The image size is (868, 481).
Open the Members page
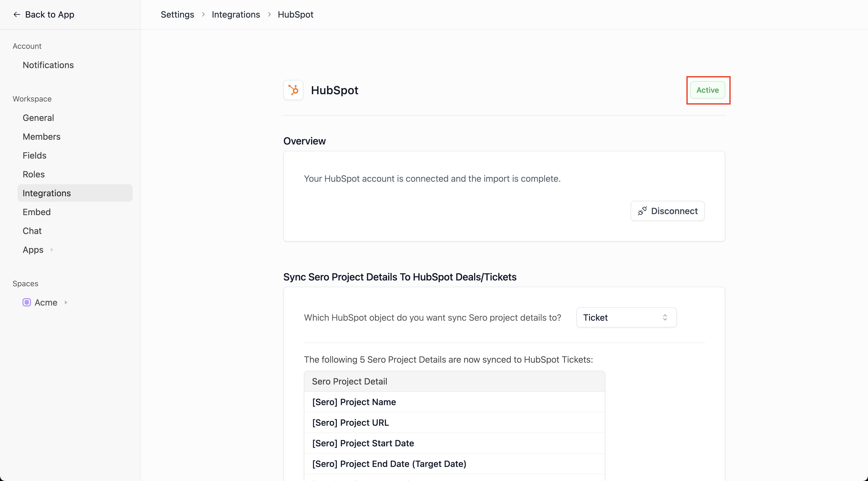click(x=41, y=136)
